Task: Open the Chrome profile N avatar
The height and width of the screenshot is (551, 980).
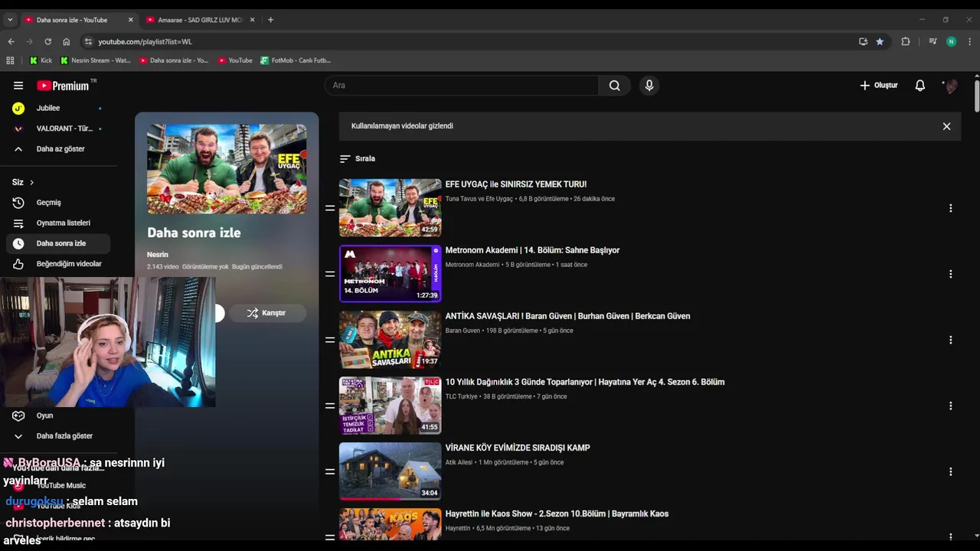Action: [951, 41]
